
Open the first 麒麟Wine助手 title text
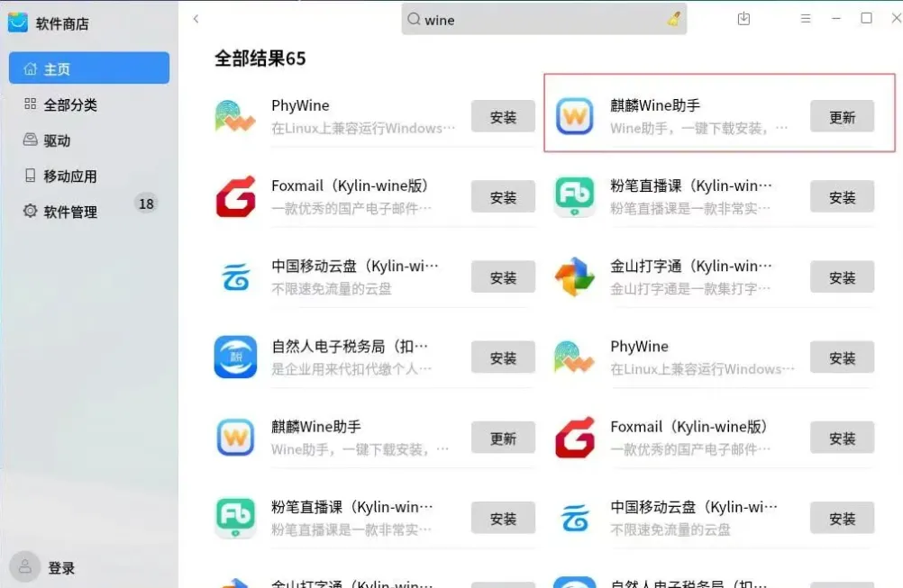pos(655,105)
